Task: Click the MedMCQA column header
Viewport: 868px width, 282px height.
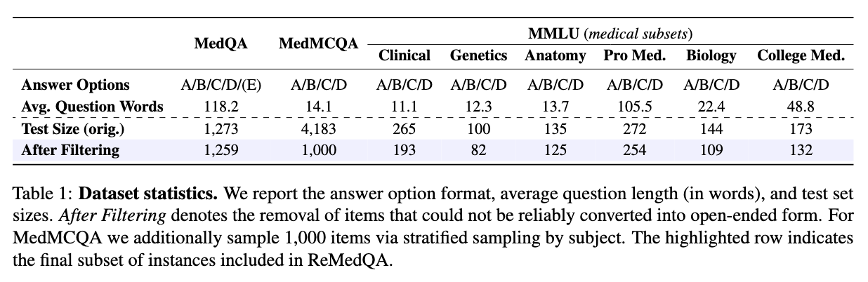Action: pyautogui.click(x=318, y=43)
